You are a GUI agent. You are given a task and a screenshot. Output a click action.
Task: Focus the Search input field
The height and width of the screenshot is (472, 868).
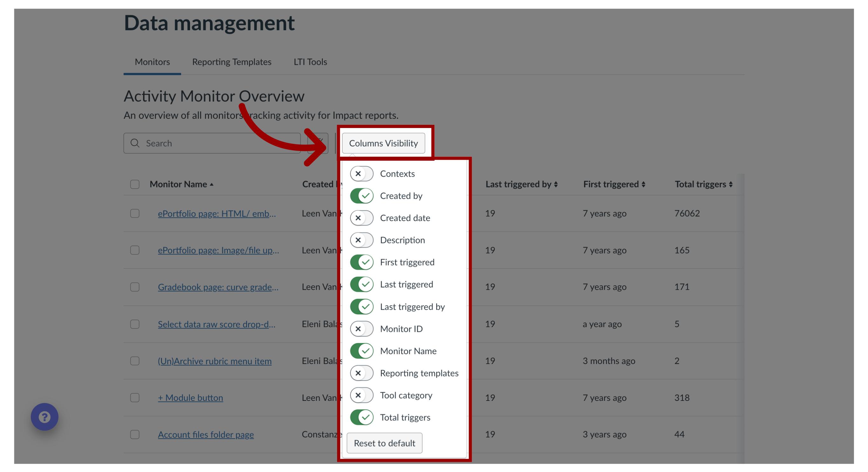click(212, 143)
